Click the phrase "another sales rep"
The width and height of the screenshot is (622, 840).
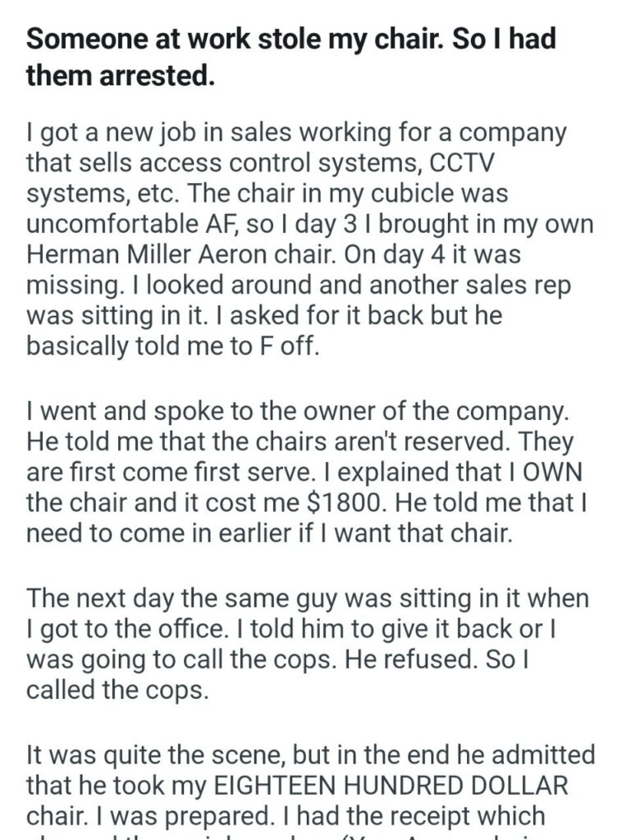[441, 285]
